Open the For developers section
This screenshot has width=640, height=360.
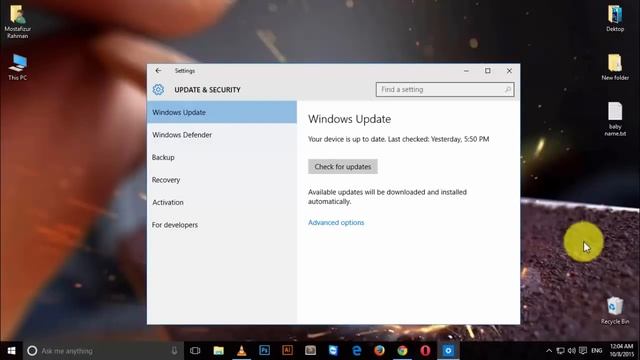(x=222, y=224)
